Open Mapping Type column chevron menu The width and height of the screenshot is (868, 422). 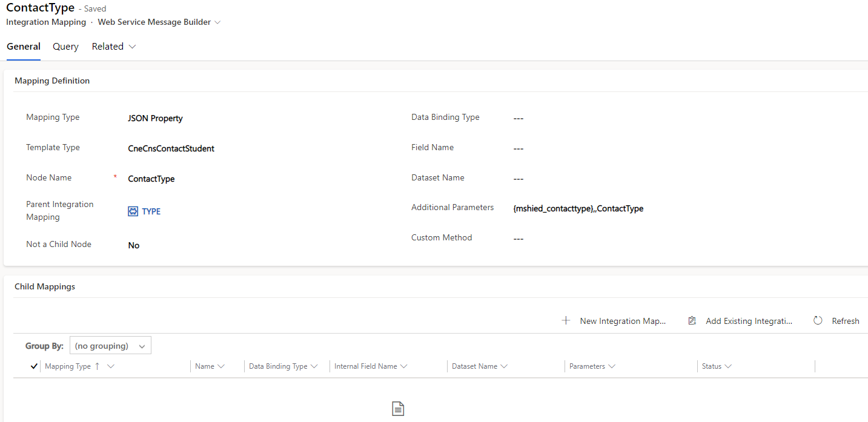tap(111, 366)
